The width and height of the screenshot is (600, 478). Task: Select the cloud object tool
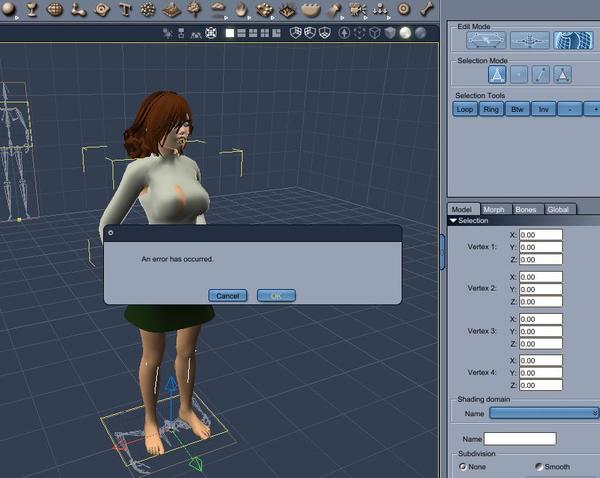click(x=218, y=8)
